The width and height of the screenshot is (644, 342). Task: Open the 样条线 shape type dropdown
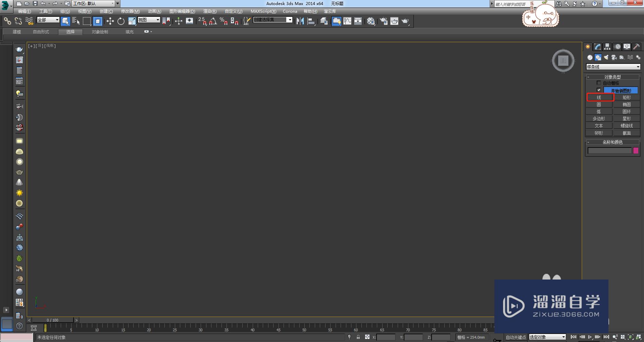click(x=613, y=67)
